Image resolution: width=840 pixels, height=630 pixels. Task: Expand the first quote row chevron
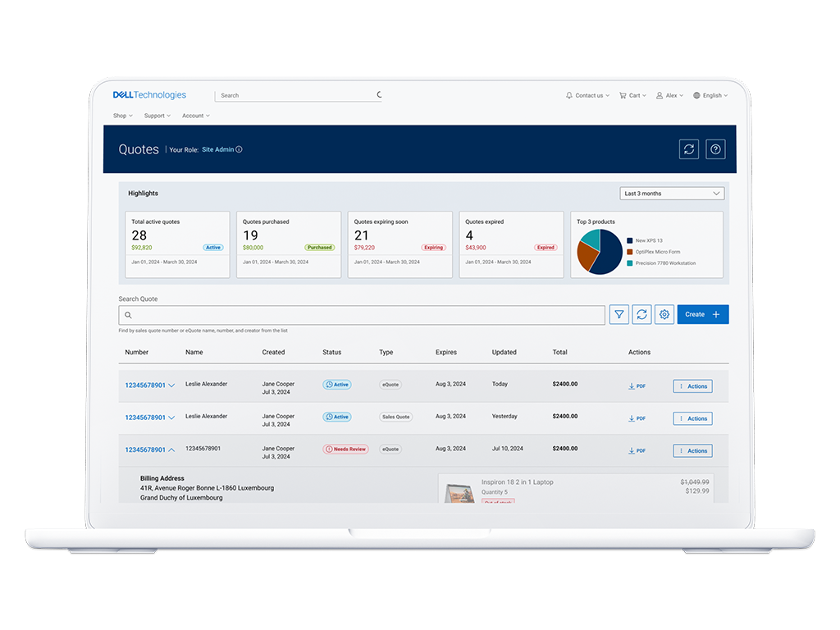pyautogui.click(x=171, y=386)
